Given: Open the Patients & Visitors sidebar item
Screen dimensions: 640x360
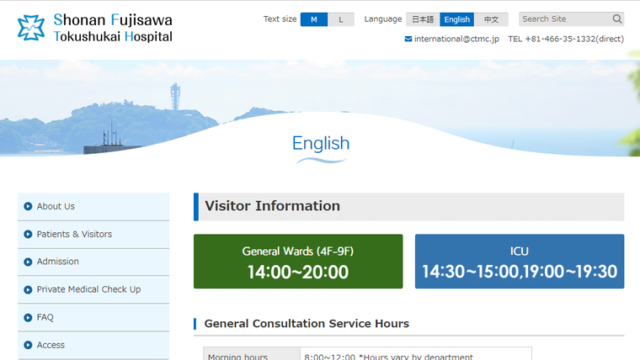Looking at the screenshot, I should coord(93,234).
